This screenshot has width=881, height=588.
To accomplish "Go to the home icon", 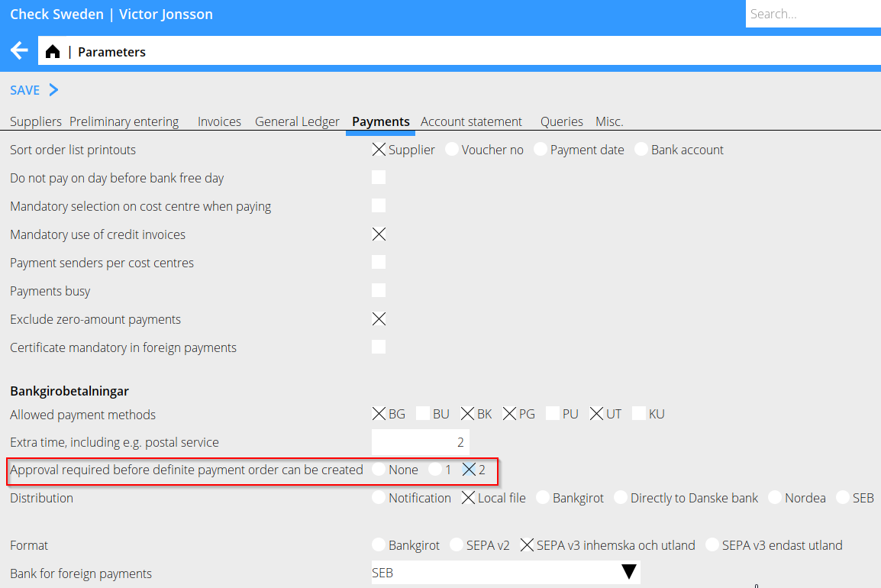I will pyautogui.click(x=52, y=52).
